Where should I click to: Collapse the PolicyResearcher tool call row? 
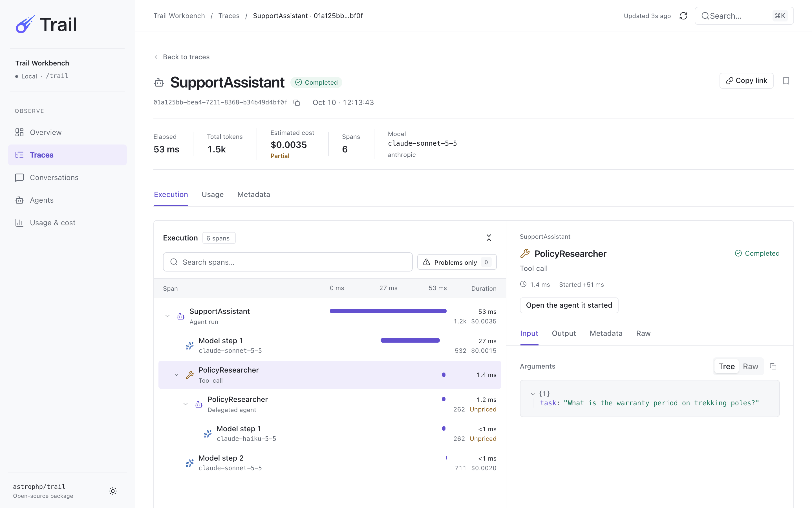176,375
